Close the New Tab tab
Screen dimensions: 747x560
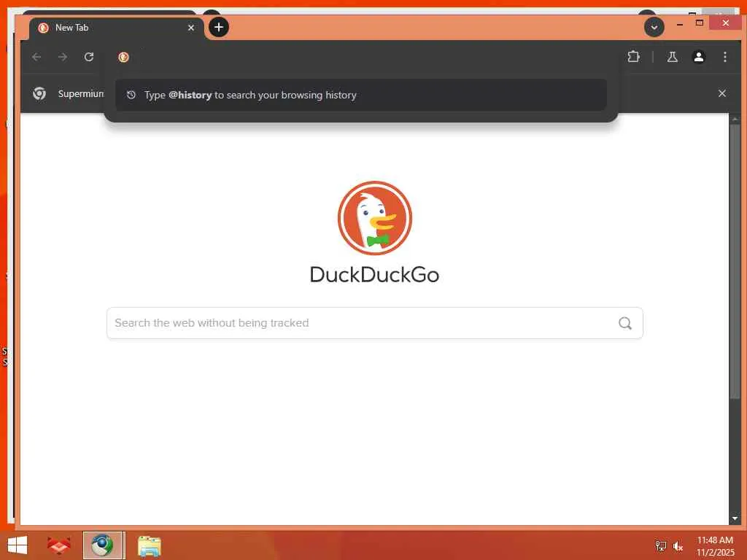[x=191, y=28]
